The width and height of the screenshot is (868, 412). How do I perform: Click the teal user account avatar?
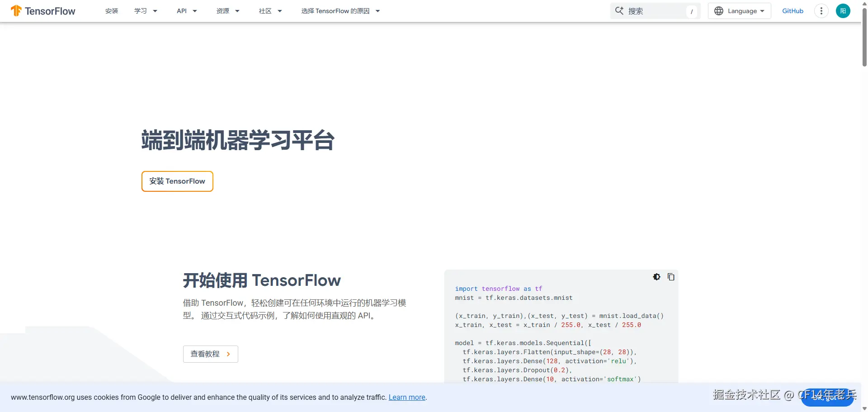(x=843, y=11)
